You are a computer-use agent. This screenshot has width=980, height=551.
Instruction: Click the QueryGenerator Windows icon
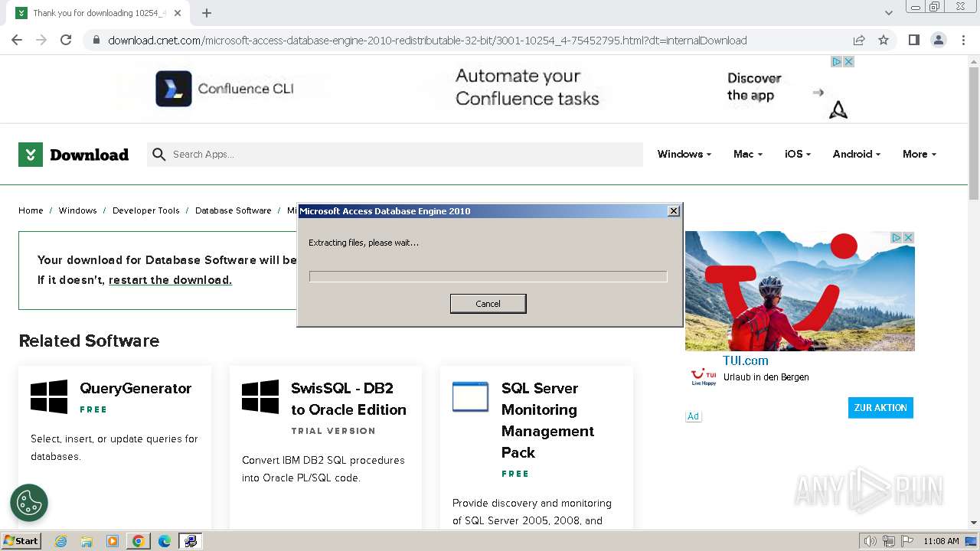coord(49,397)
